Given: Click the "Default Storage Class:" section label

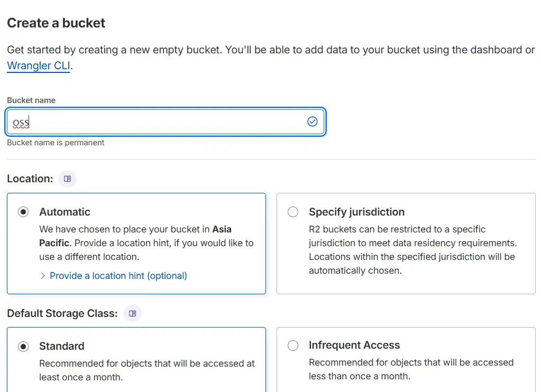Looking at the screenshot, I should point(62,313).
